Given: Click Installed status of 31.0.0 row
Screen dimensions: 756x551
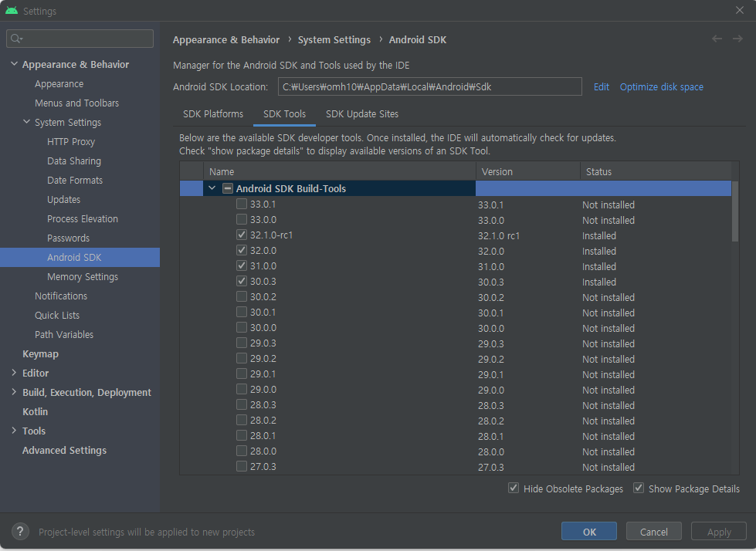Looking at the screenshot, I should click(598, 266).
